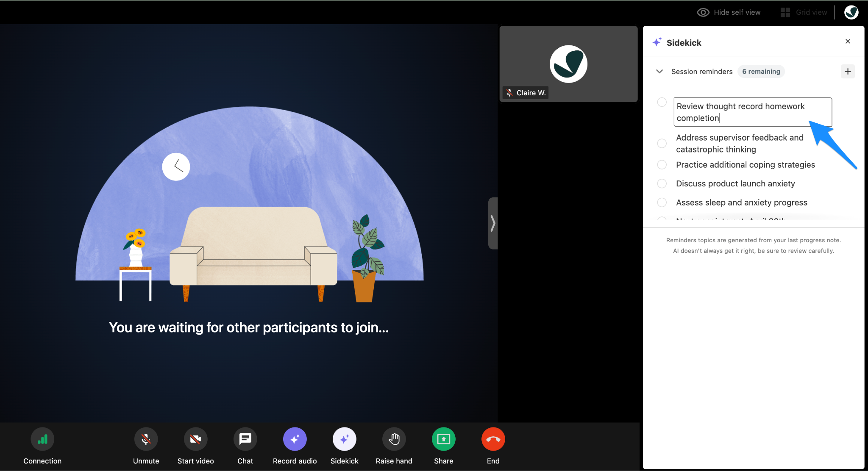The height and width of the screenshot is (471, 868).
Task: Share your screen
Action: 443,439
